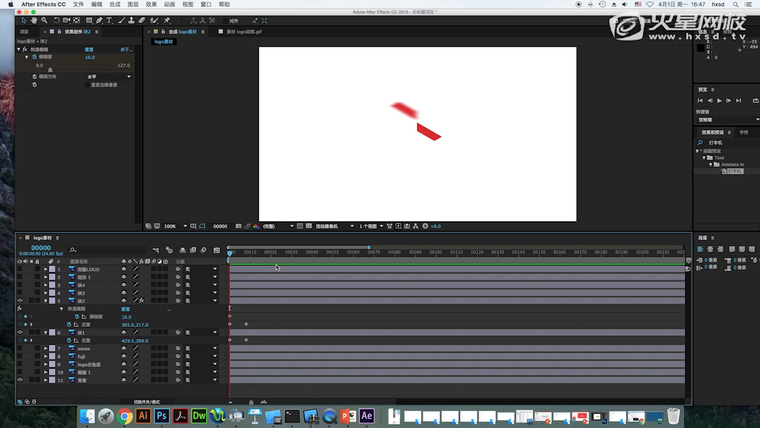Viewport: 760px width, 428px height.
Task: Click the 模糊度 value 16.0
Action: tap(90, 57)
